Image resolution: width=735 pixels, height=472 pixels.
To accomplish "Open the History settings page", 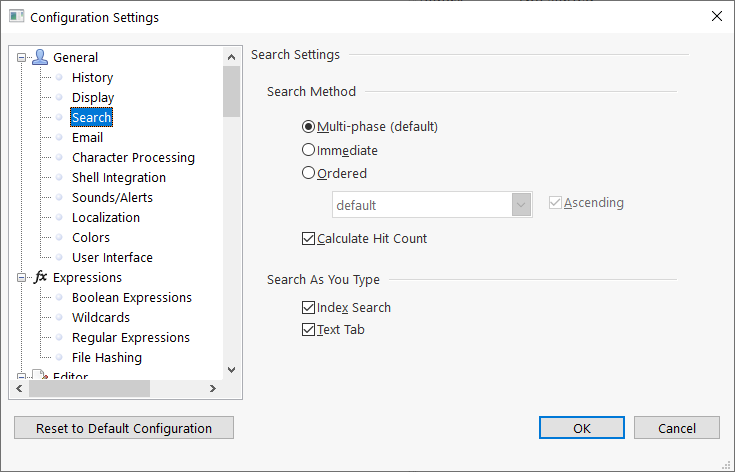I will [92, 77].
